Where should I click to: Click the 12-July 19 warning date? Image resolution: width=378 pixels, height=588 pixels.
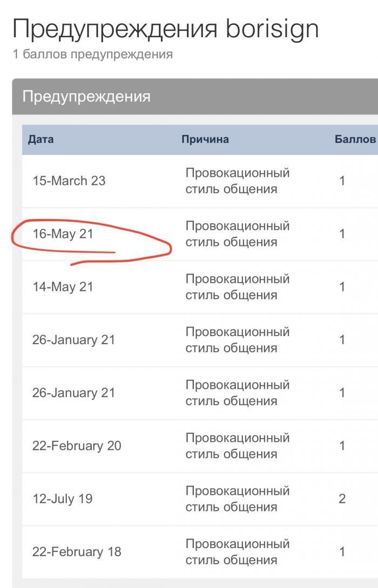coord(62,499)
